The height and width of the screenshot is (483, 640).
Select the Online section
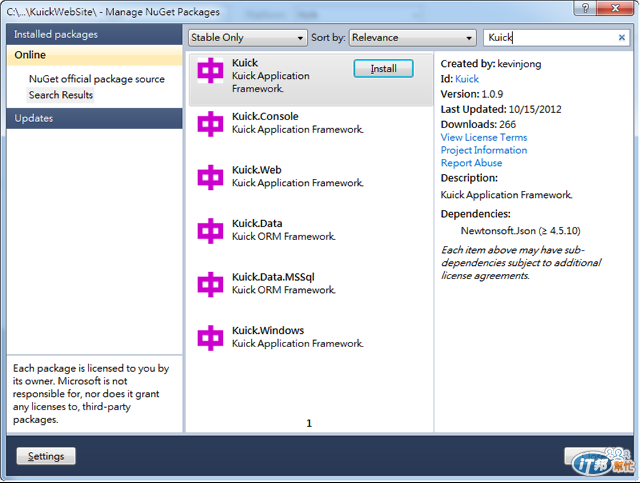94,55
